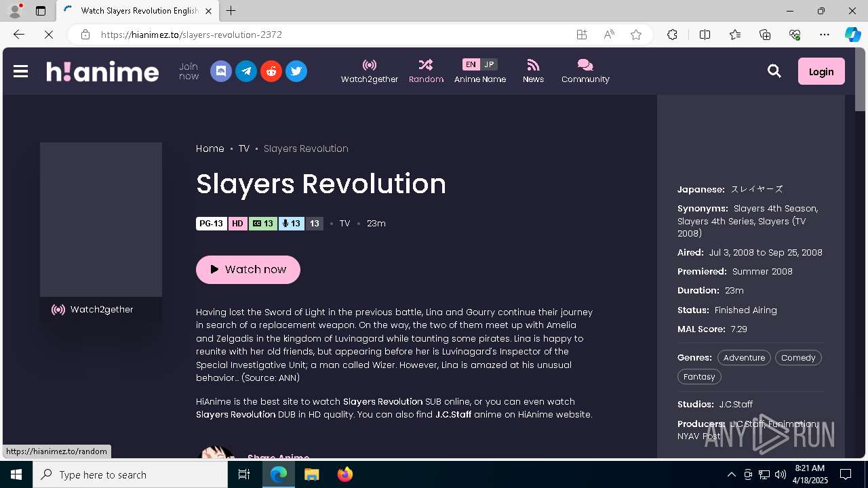The height and width of the screenshot is (488, 868).
Task: Open the Windows notification center
Action: (846, 474)
